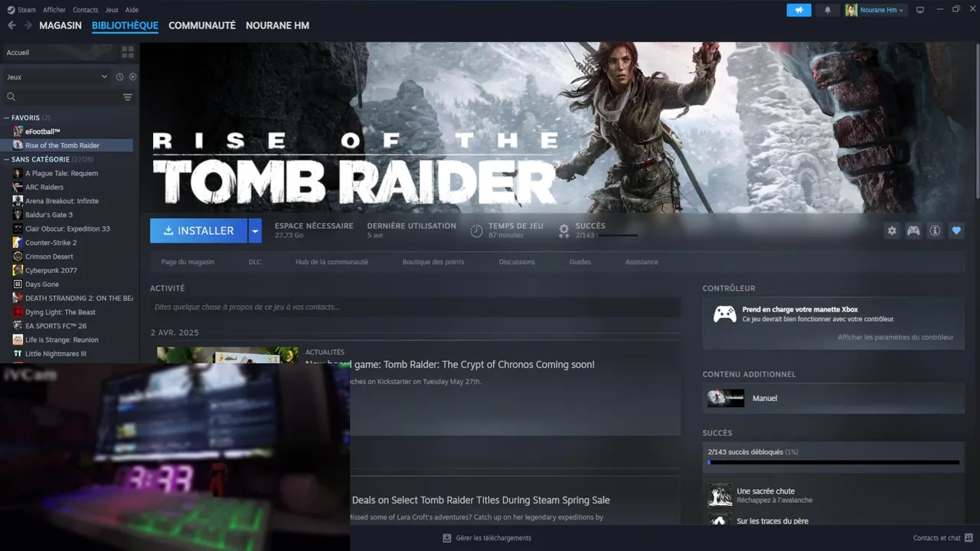Toggle the library grid view icon

pos(128,52)
